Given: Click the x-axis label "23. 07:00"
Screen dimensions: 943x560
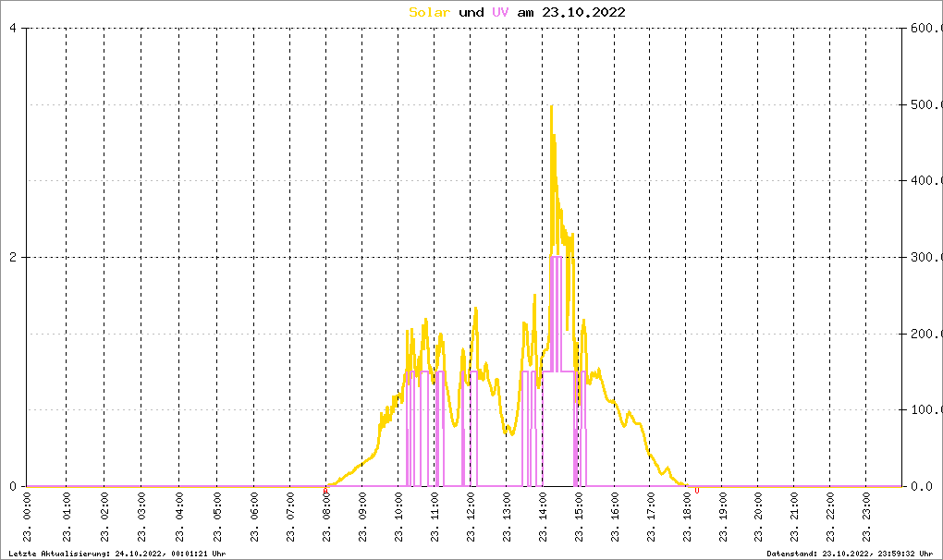Looking at the screenshot, I should [290, 517].
